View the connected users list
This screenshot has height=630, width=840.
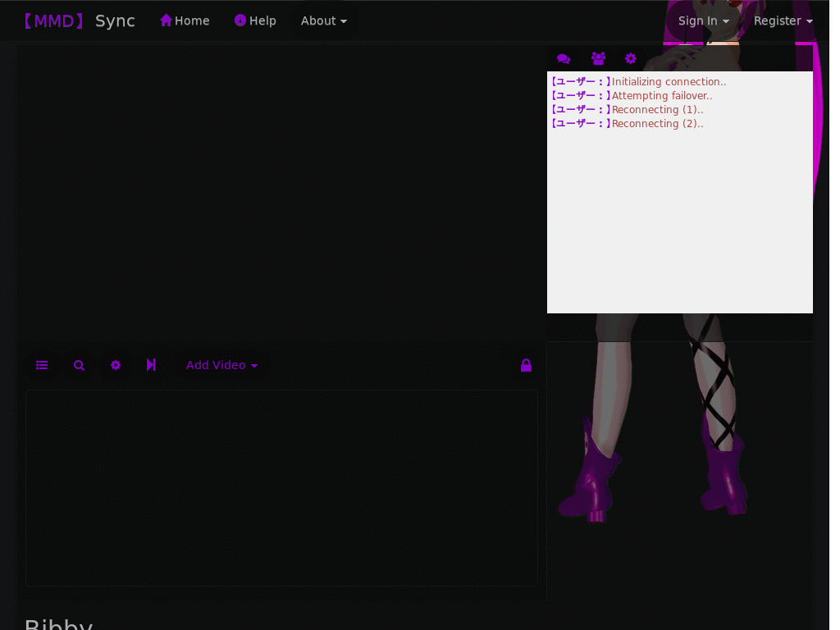click(598, 58)
